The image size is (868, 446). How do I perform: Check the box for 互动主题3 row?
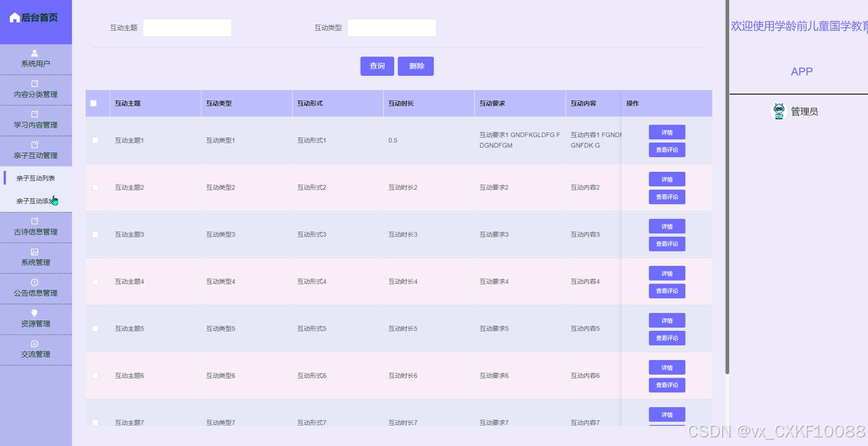coord(95,234)
